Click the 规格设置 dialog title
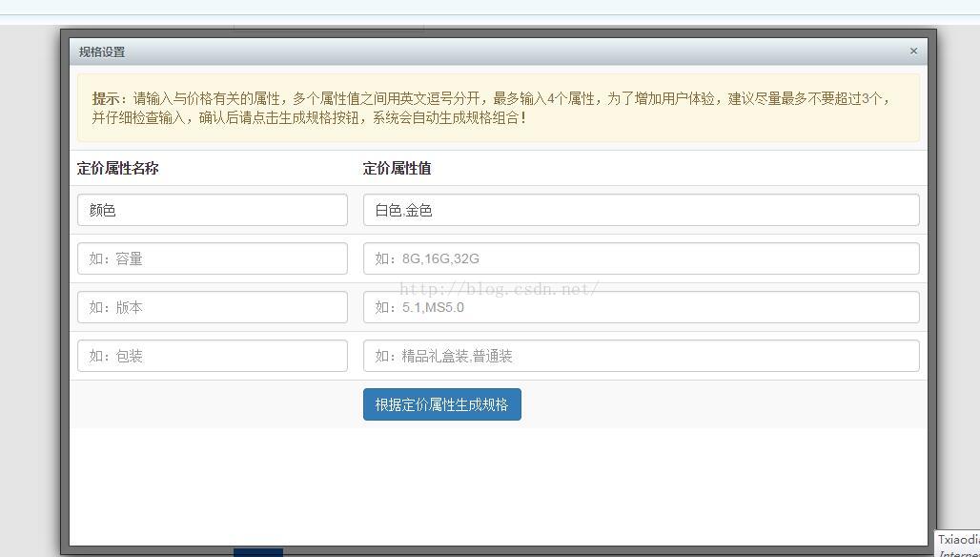The height and width of the screenshot is (557, 980). pos(102,52)
